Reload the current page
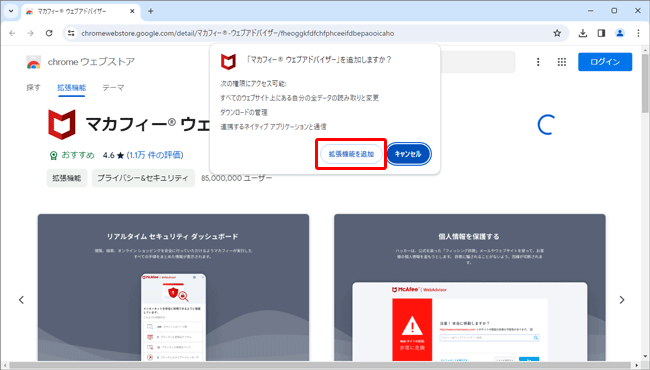This screenshot has height=370, width=650. [x=49, y=33]
